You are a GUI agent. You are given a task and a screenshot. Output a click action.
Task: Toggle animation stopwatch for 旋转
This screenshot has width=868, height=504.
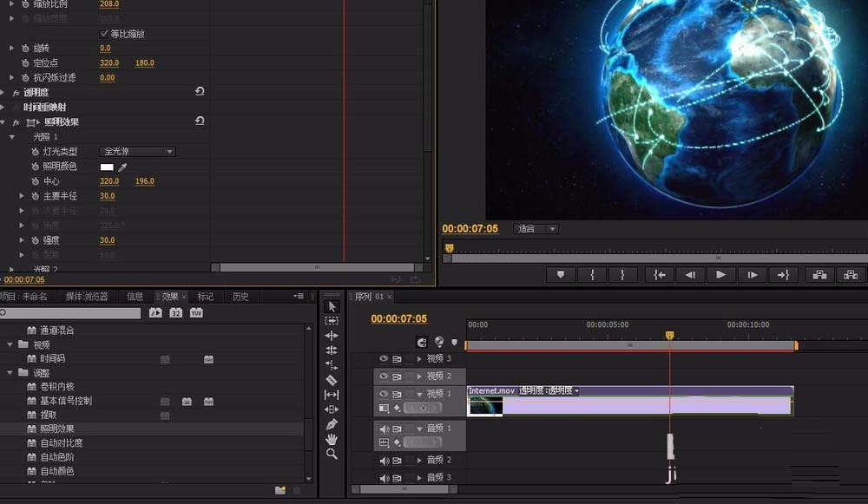25,48
